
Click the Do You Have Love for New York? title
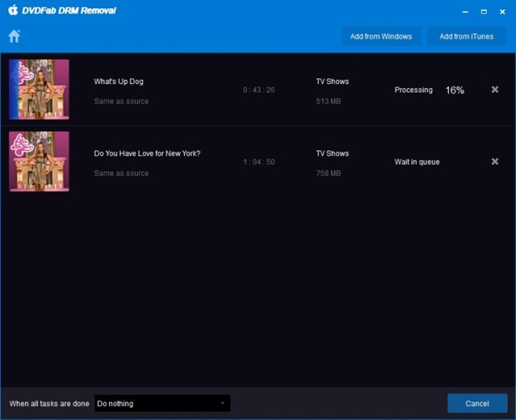pyautogui.click(x=147, y=153)
